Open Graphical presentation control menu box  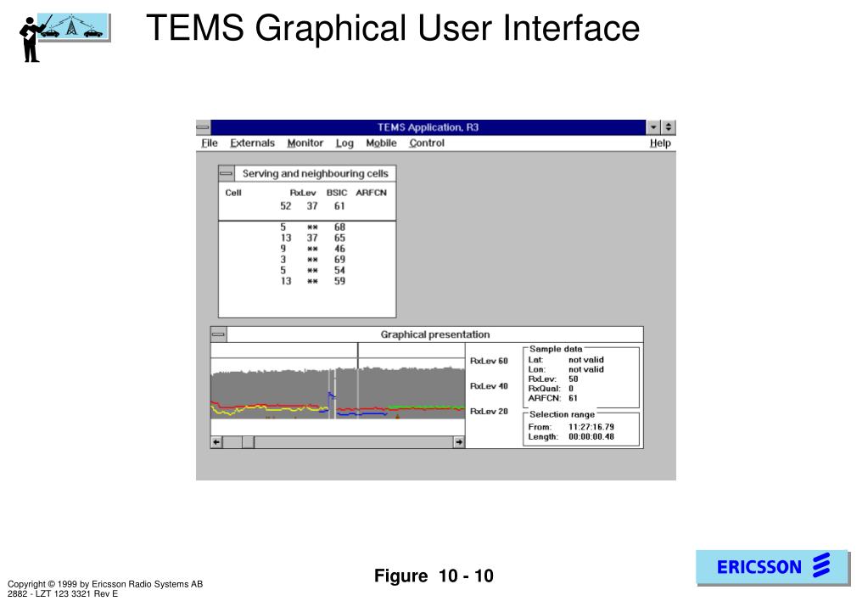click(219, 334)
